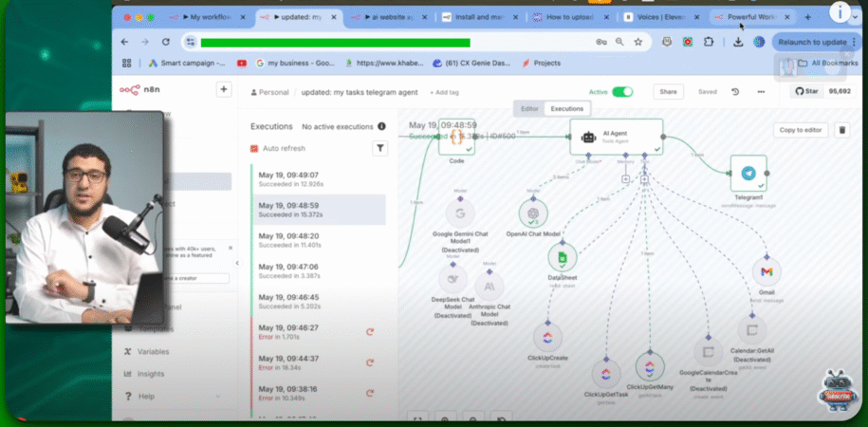
Task: Open the Personal project breadcrumb
Action: 269,92
